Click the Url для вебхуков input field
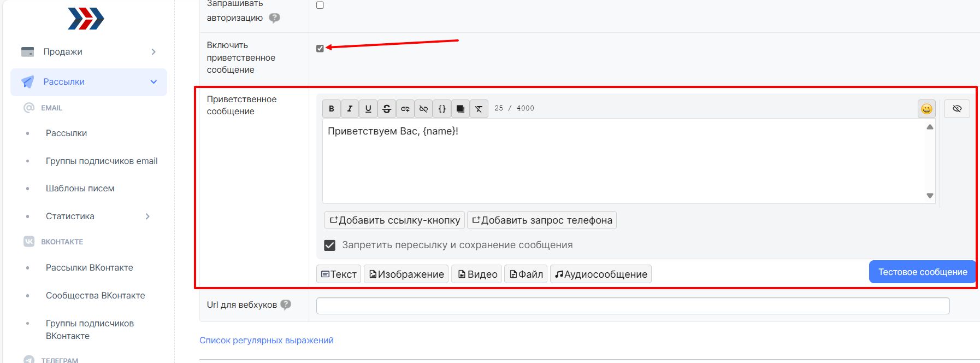The image size is (980, 363). click(x=633, y=306)
